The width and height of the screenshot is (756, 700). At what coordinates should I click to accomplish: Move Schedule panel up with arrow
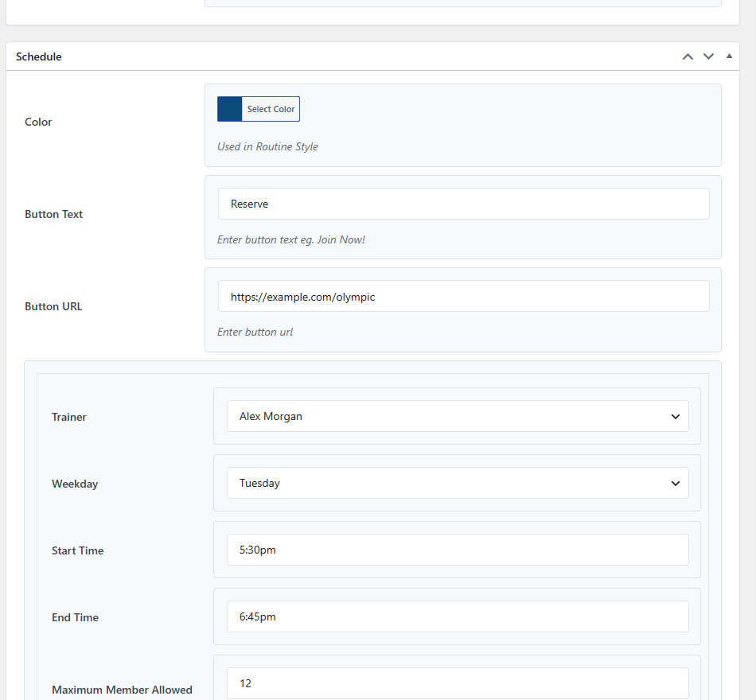coord(688,57)
